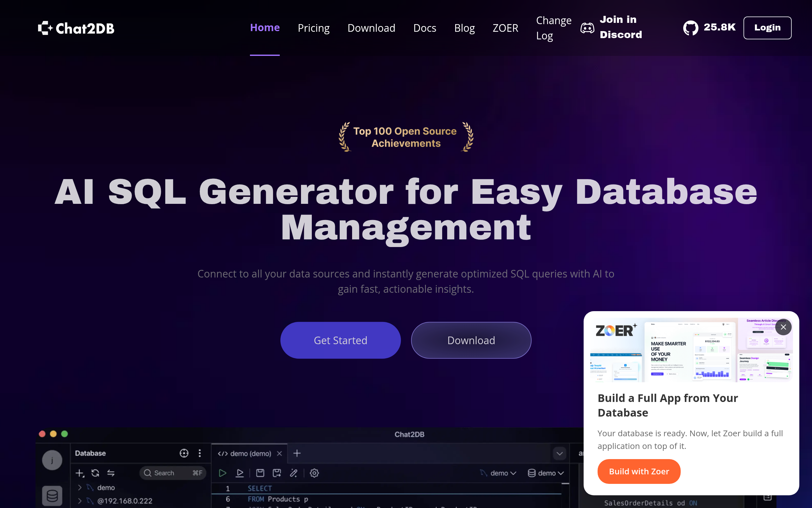
Task: Run the query with green play icon
Action: point(222,473)
